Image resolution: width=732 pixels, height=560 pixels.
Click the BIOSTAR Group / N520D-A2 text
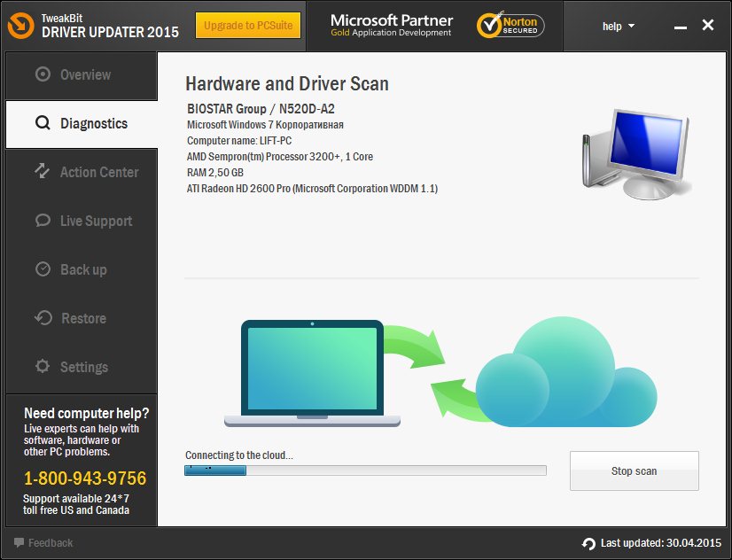coord(261,109)
